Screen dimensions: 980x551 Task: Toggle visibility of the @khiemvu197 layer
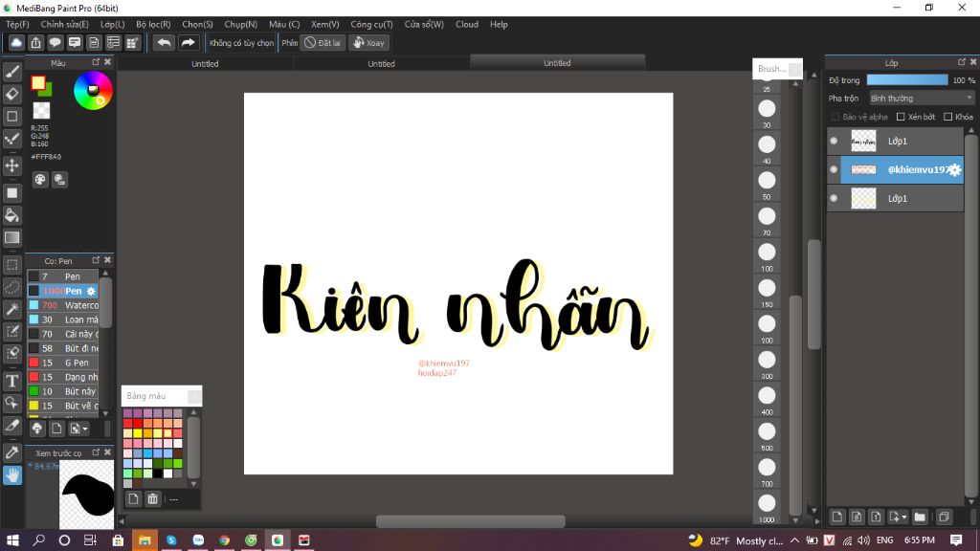pos(834,169)
